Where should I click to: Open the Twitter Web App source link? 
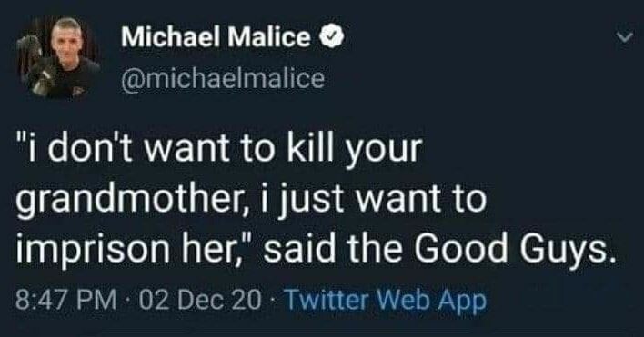coord(386,302)
